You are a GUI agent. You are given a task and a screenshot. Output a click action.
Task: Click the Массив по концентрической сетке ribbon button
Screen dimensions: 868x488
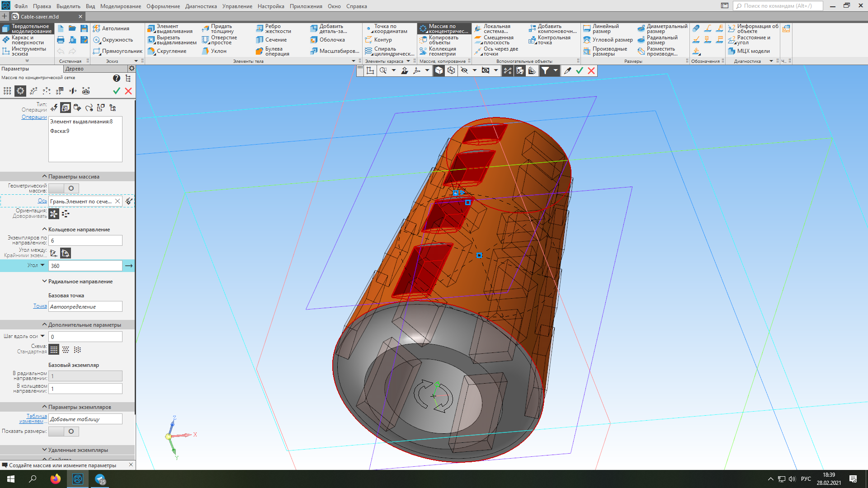coord(444,29)
